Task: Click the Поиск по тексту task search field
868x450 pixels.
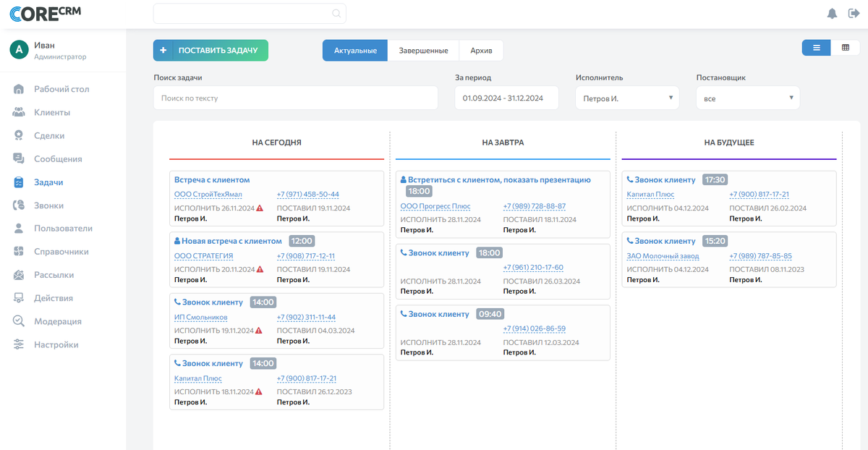Action: click(x=296, y=98)
